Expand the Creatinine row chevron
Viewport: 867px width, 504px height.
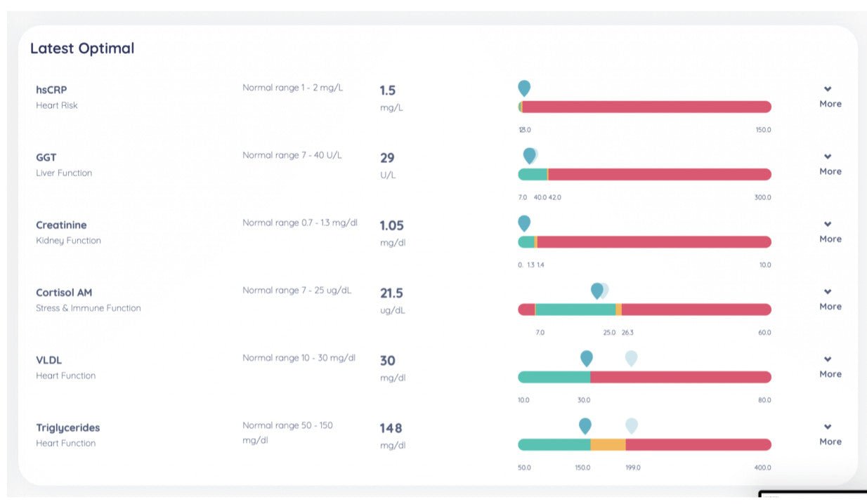point(828,224)
